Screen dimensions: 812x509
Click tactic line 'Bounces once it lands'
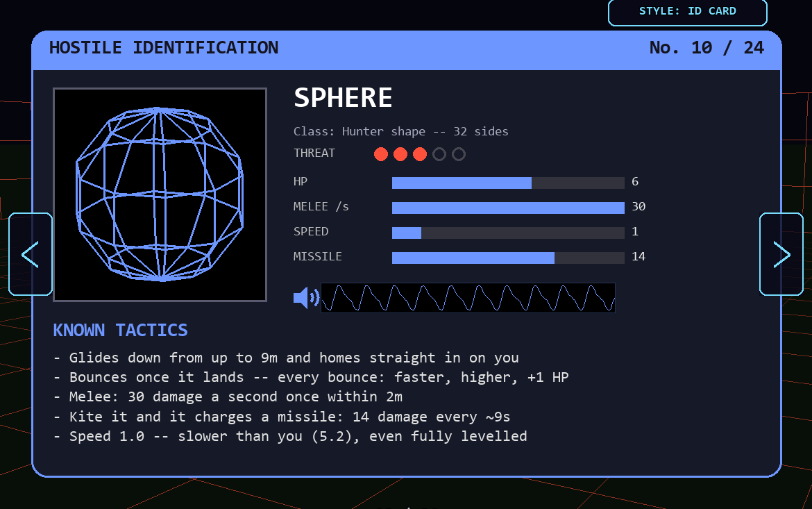pyautogui.click(x=311, y=377)
